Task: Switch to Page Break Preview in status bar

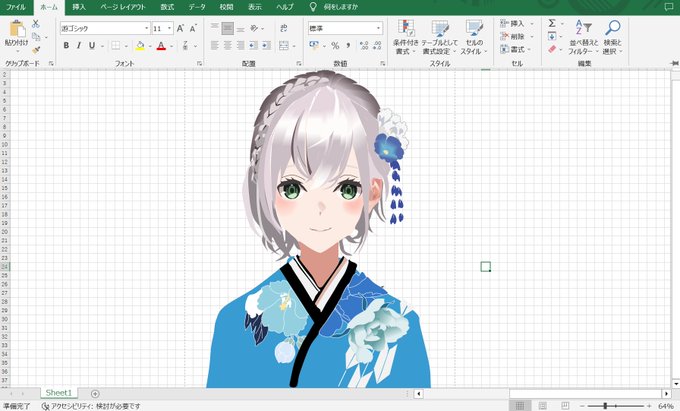Action: click(565, 406)
